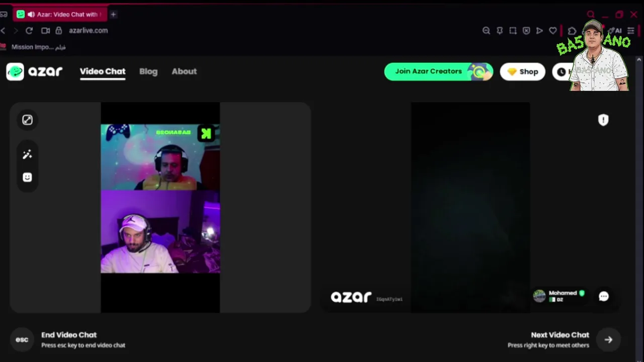Image resolution: width=644 pixels, height=362 pixels.
Task: Click the camera permission icon in address bar
Action: 45,31
